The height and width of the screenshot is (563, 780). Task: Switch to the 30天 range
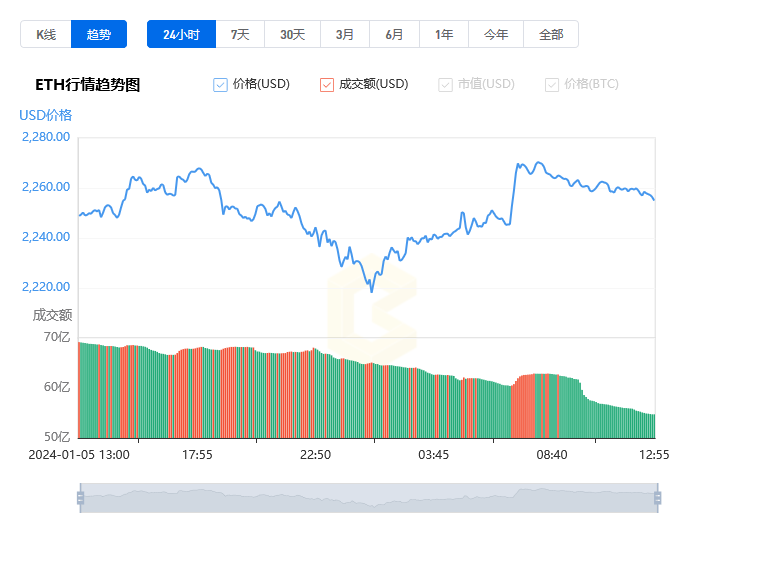point(292,34)
